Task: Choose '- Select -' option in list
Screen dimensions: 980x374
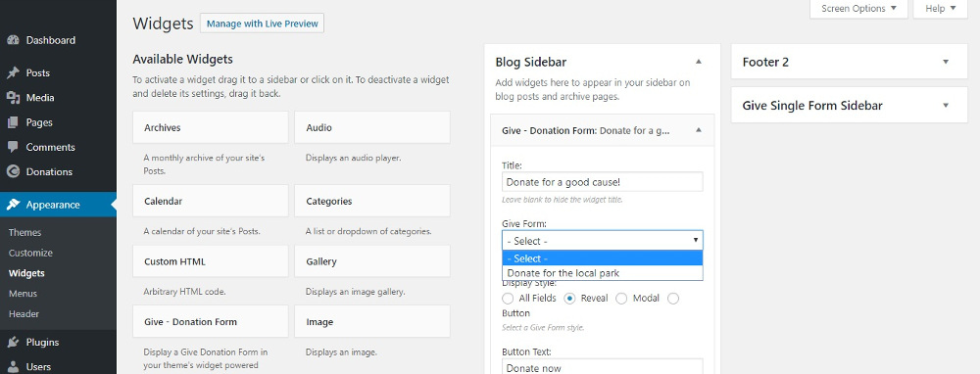Action: 603,257
